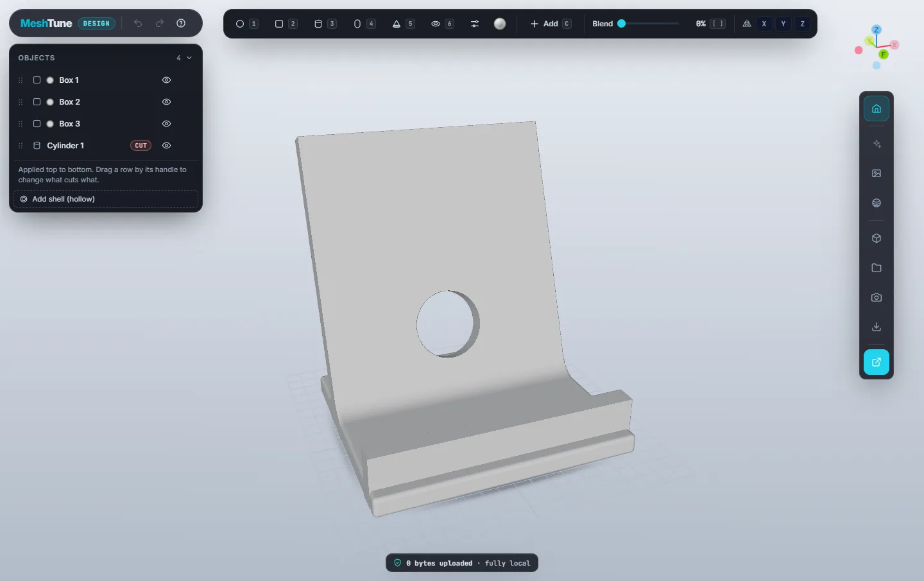Click Add shell (hollow) button
The height and width of the screenshot is (581, 924).
pos(106,199)
